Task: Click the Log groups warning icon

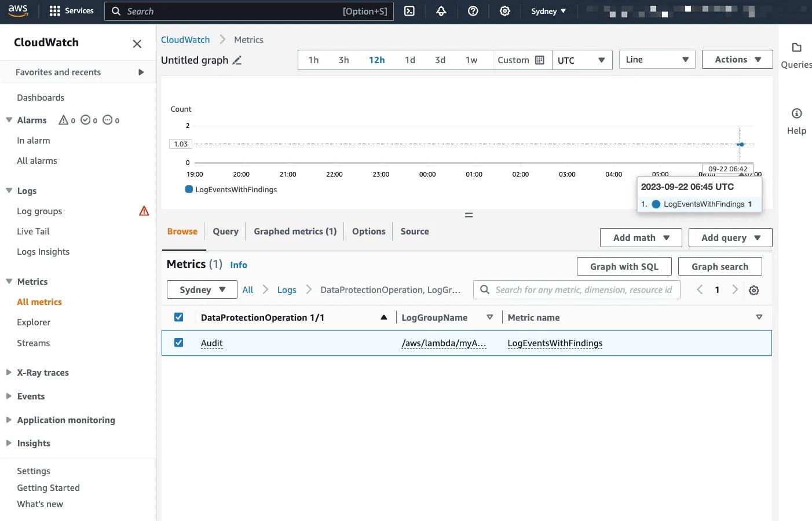Action: 144,211
